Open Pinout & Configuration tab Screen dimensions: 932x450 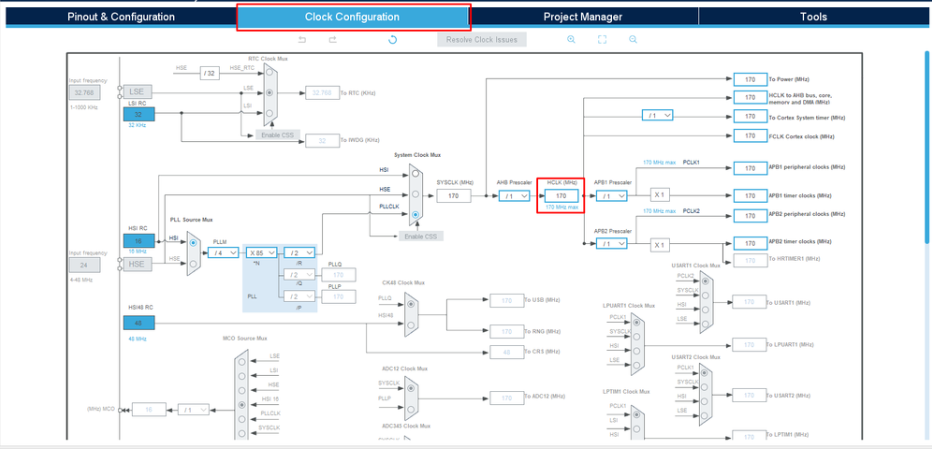pos(121,17)
